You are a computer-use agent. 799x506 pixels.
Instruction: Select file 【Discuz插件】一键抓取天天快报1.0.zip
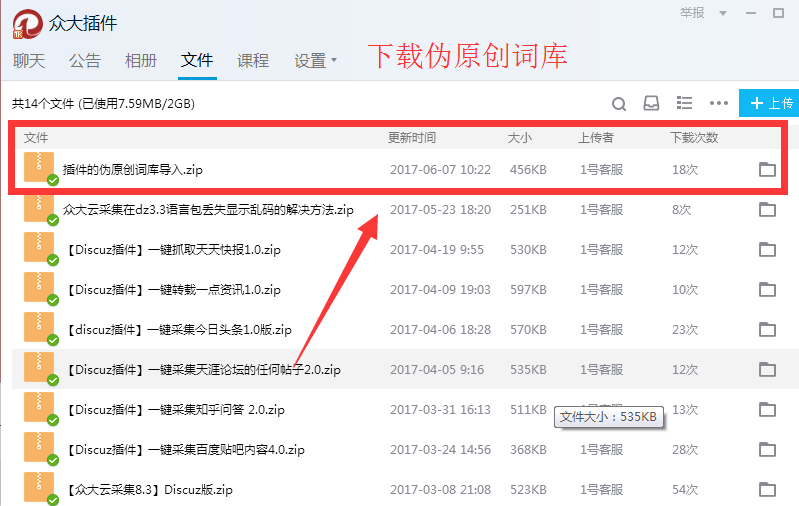pyautogui.click(x=173, y=250)
